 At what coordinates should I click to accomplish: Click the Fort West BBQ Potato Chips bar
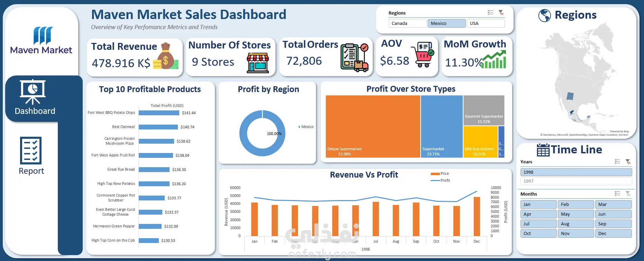coord(159,113)
